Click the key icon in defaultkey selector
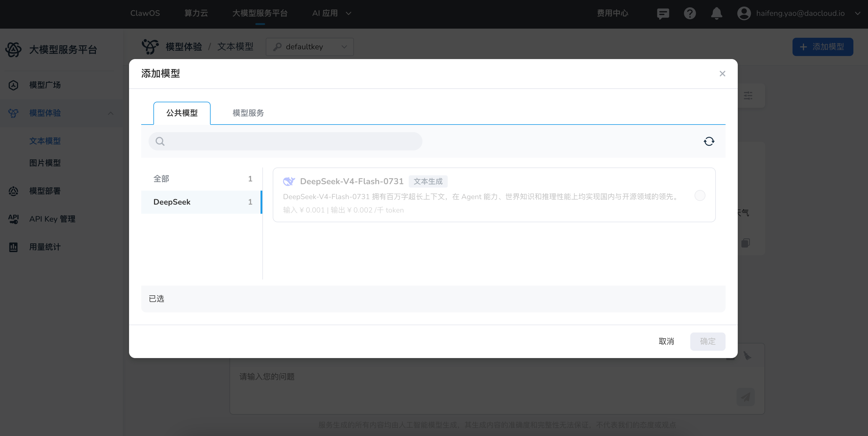The image size is (868, 436). [x=277, y=47]
